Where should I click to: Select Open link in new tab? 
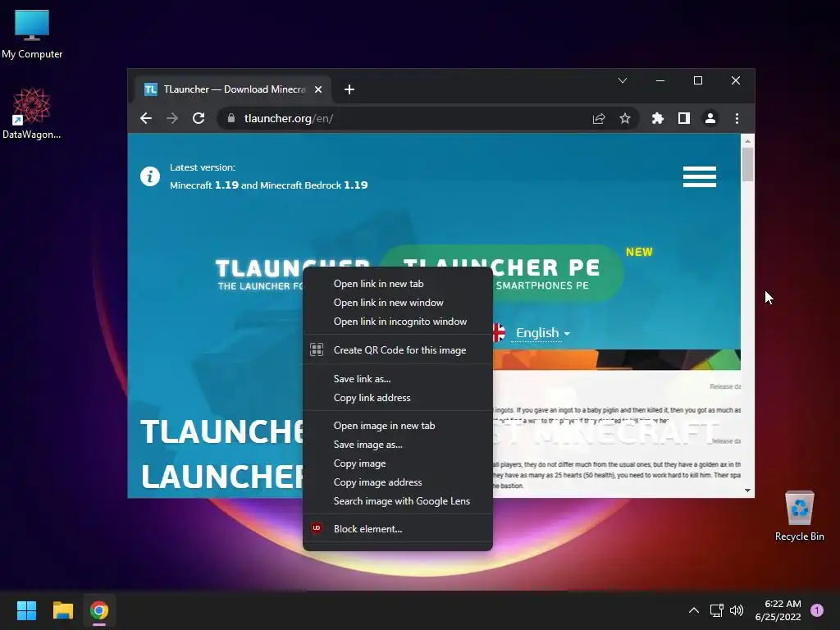pos(398,284)
